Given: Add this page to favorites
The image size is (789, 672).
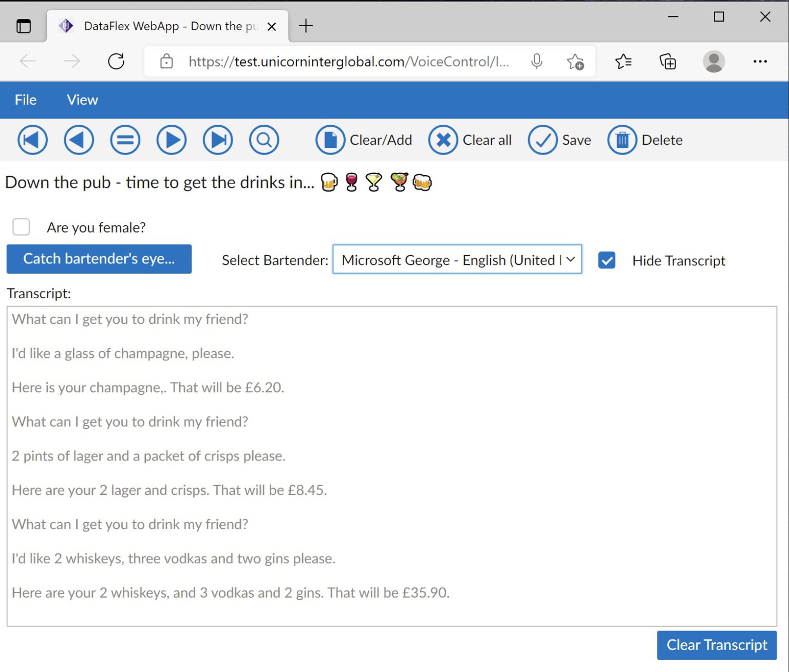Looking at the screenshot, I should [x=575, y=62].
